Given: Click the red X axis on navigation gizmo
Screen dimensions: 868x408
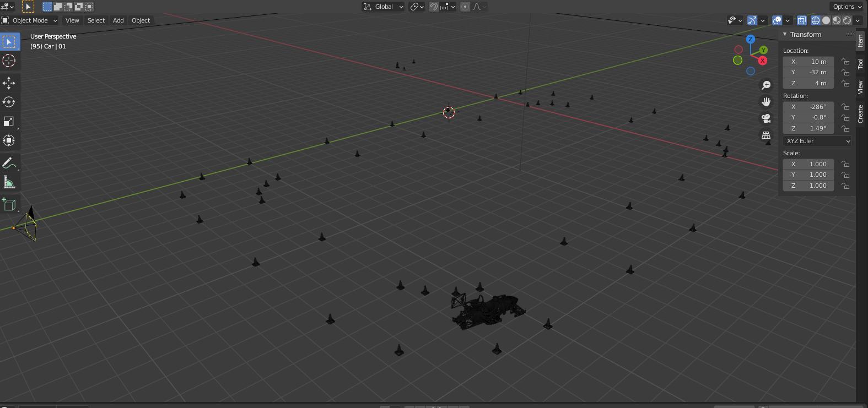Looking at the screenshot, I should 763,61.
